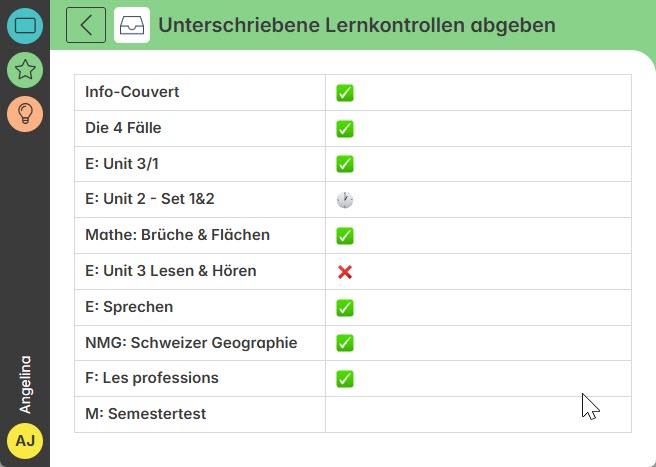This screenshot has width=656, height=467.
Task: Toggle the NMG: Schweizer Geographie checkmark
Action: coord(345,343)
